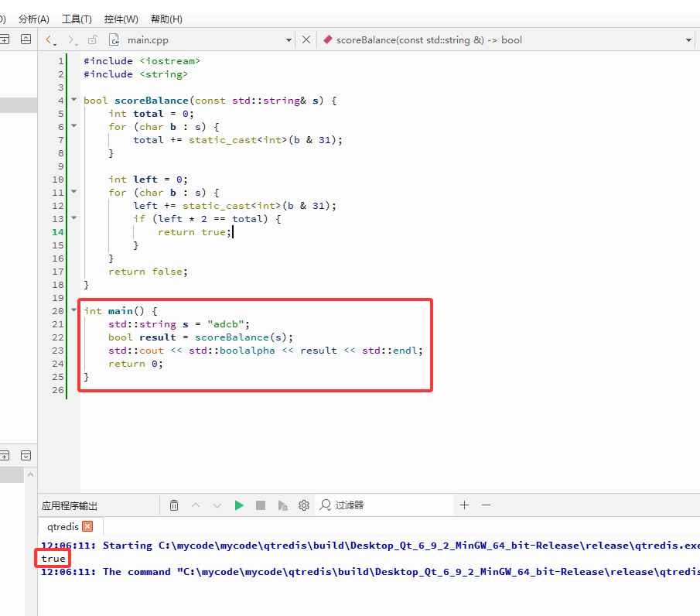
Task: Click std::boolalpha on line 23
Action: [x=232, y=351]
